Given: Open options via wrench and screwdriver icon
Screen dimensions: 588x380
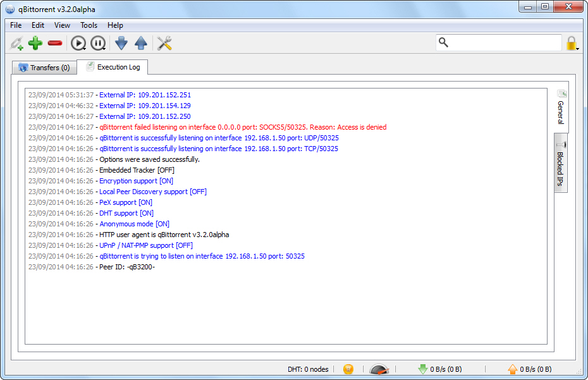Looking at the screenshot, I should click(164, 43).
